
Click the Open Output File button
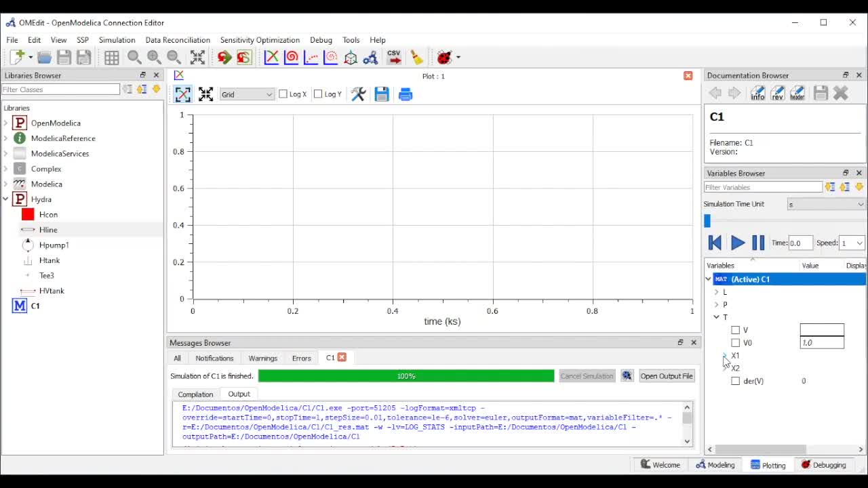[x=667, y=376]
